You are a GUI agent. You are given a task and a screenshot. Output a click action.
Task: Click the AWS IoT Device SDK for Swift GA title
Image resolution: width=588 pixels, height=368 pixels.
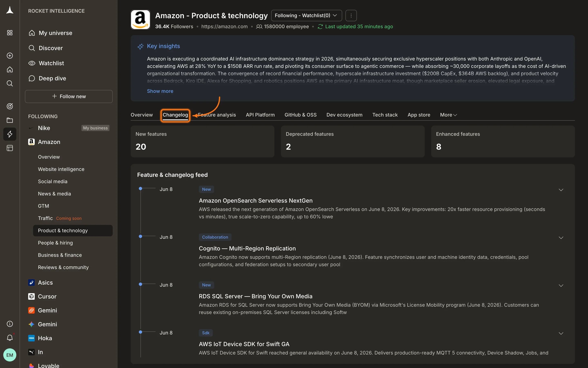click(x=244, y=344)
